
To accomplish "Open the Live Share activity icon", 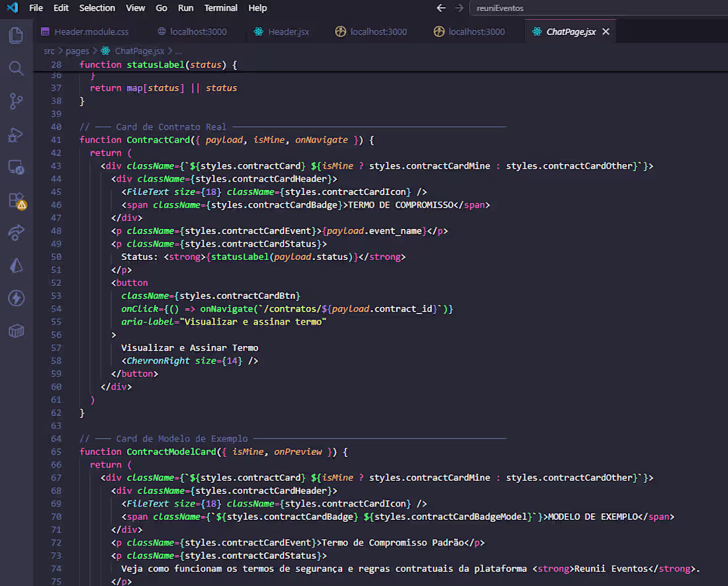I will tap(17, 232).
